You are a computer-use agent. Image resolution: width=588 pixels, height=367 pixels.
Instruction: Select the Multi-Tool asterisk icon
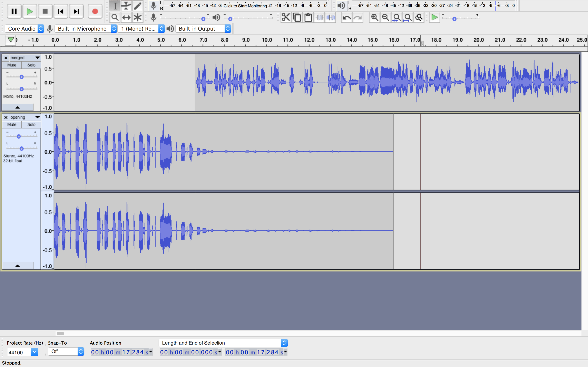tap(138, 18)
